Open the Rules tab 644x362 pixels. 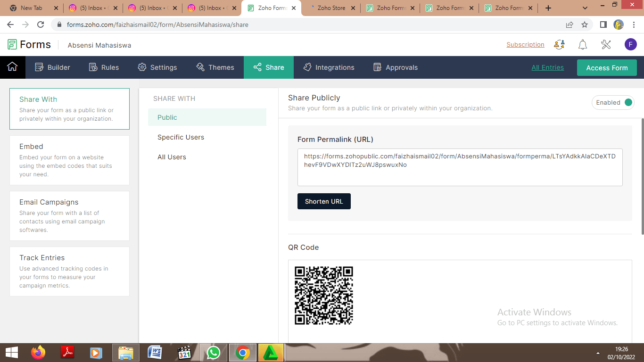(x=104, y=67)
